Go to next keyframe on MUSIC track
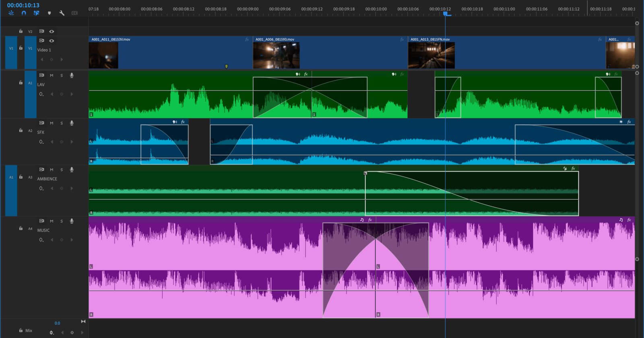This screenshot has height=338, width=644. pyautogui.click(x=72, y=240)
